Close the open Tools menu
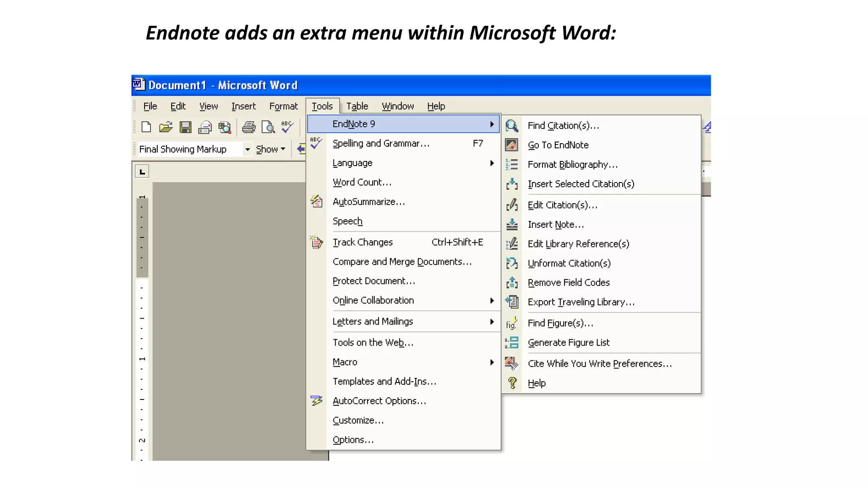The width and height of the screenshot is (868, 488). coord(322,106)
